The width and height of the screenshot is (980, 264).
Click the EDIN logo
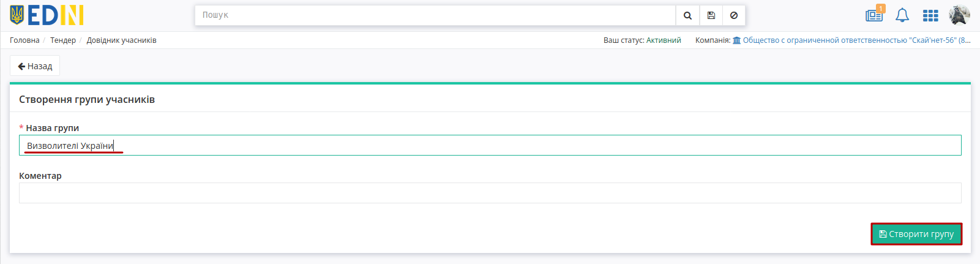(47, 15)
